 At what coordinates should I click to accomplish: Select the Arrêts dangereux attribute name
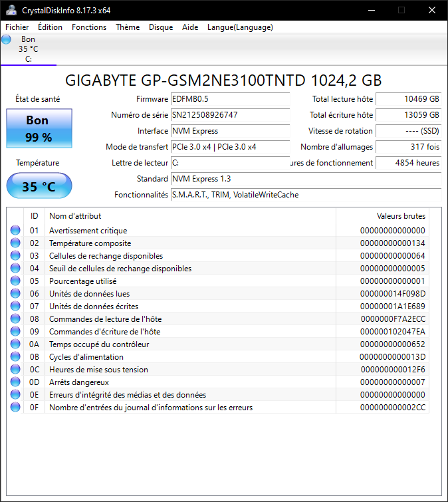78,382
